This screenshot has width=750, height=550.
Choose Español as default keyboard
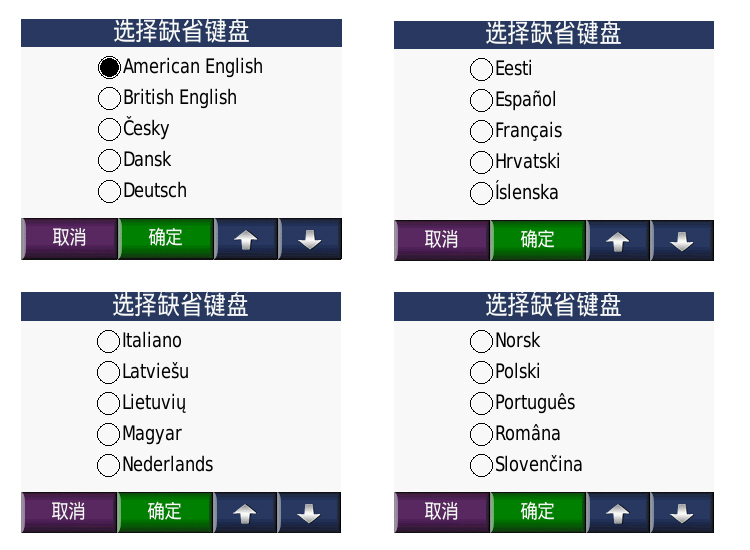tap(481, 100)
